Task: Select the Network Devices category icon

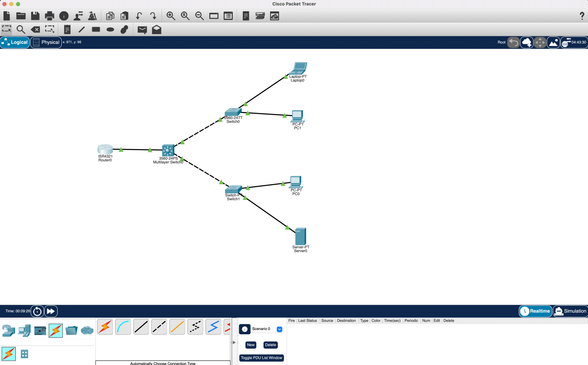Action: (9, 331)
